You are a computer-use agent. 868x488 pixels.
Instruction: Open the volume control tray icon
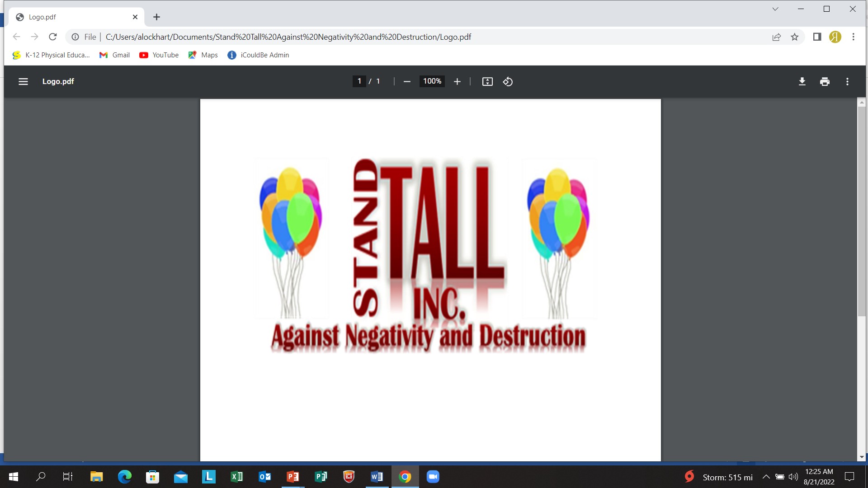point(793,477)
